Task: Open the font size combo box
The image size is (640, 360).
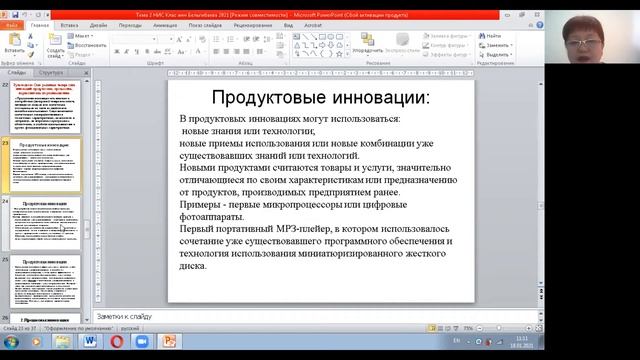Action: point(166,39)
